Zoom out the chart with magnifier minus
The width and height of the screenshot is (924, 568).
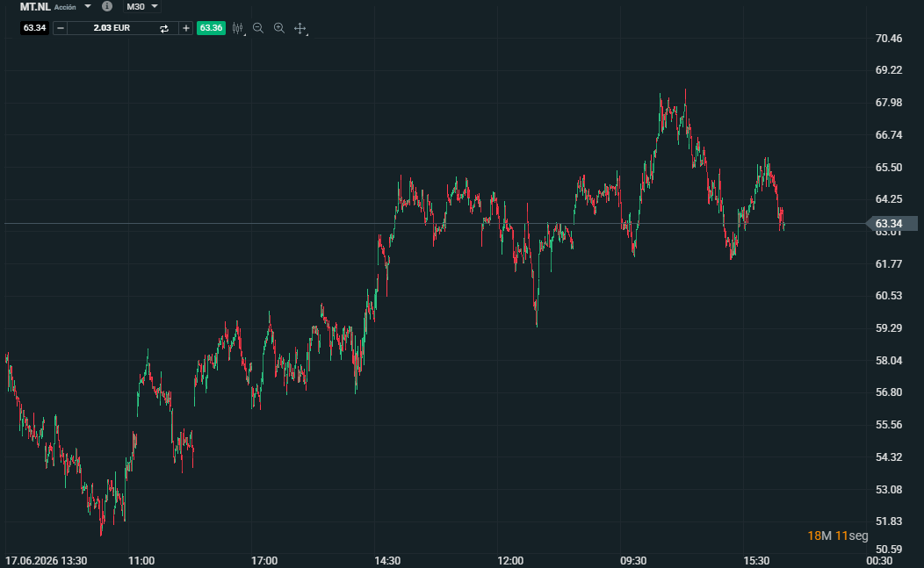point(258,28)
